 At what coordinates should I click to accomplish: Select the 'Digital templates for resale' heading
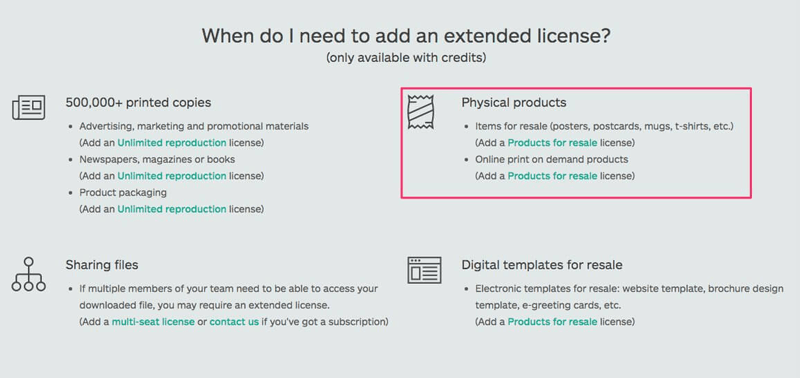coord(542,265)
